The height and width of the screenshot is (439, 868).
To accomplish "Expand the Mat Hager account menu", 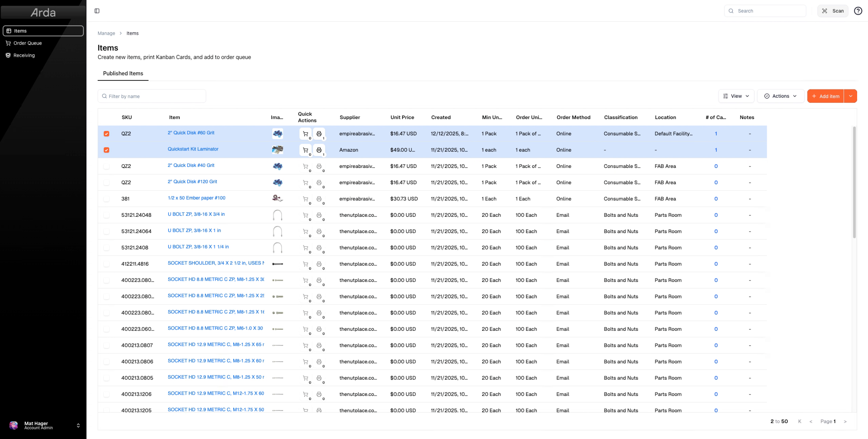I will point(43,425).
